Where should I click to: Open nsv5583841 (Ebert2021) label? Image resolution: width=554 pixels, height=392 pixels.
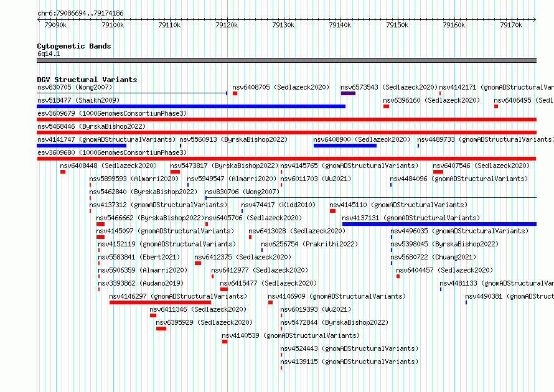pos(139,257)
